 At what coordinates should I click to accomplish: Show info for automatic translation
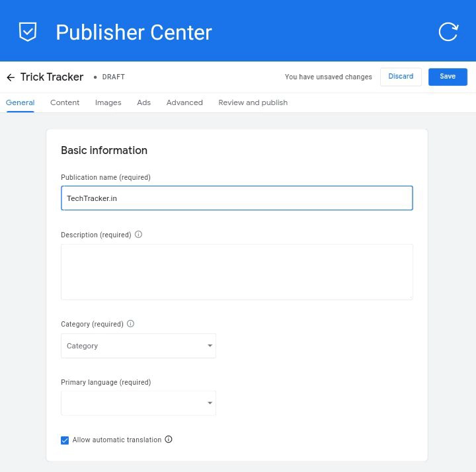pyautogui.click(x=169, y=440)
